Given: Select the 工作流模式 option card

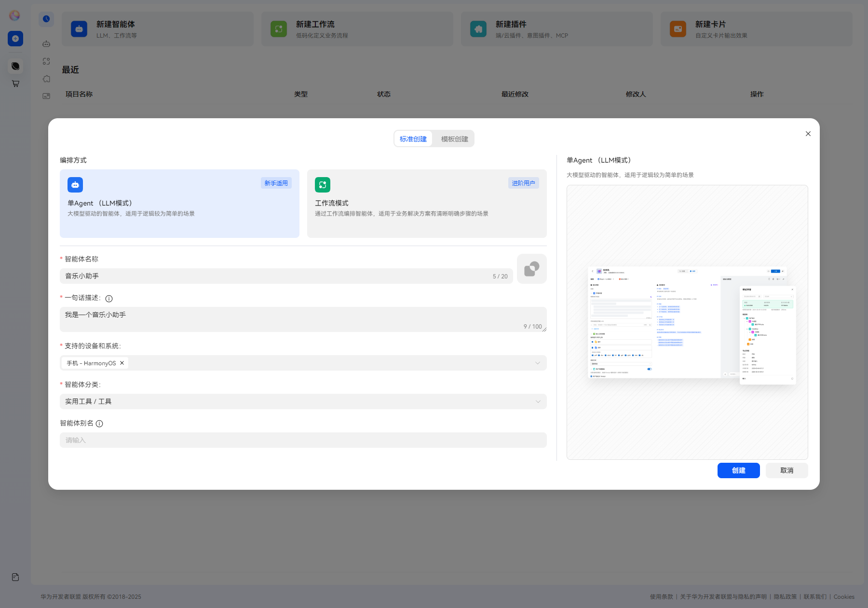Looking at the screenshot, I should pyautogui.click(x=427, y=204).
